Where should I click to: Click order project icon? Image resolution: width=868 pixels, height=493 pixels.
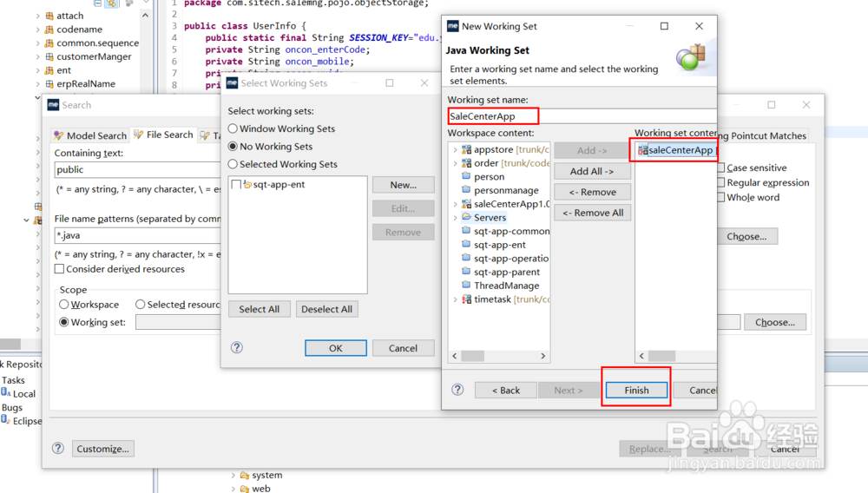coord(467,162)
